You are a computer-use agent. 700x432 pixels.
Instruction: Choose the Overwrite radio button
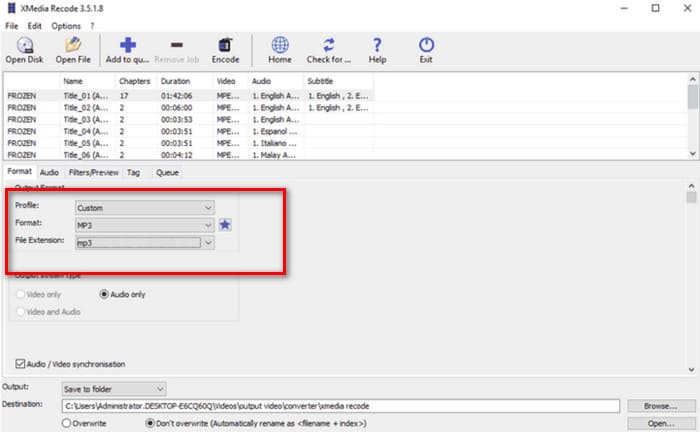click(x=67, y=423)
